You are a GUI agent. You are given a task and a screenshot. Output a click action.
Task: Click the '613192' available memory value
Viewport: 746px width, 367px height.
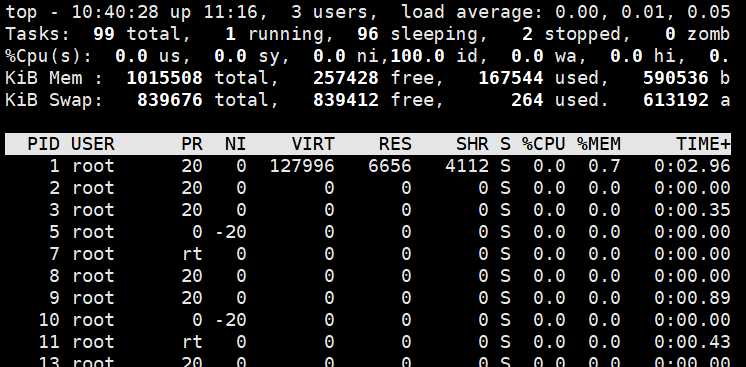(x=676, y=100)
